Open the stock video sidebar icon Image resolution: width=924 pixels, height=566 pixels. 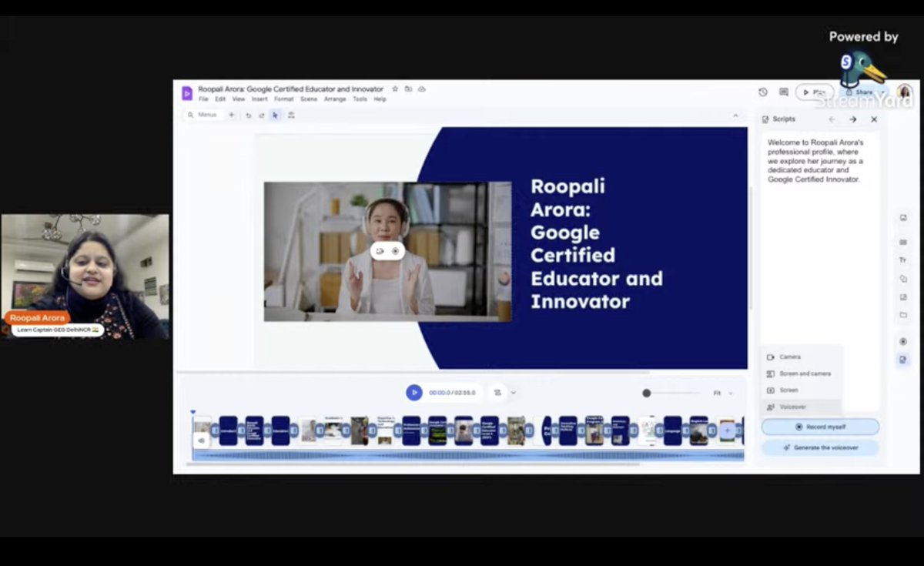click(x=903, y=297)
